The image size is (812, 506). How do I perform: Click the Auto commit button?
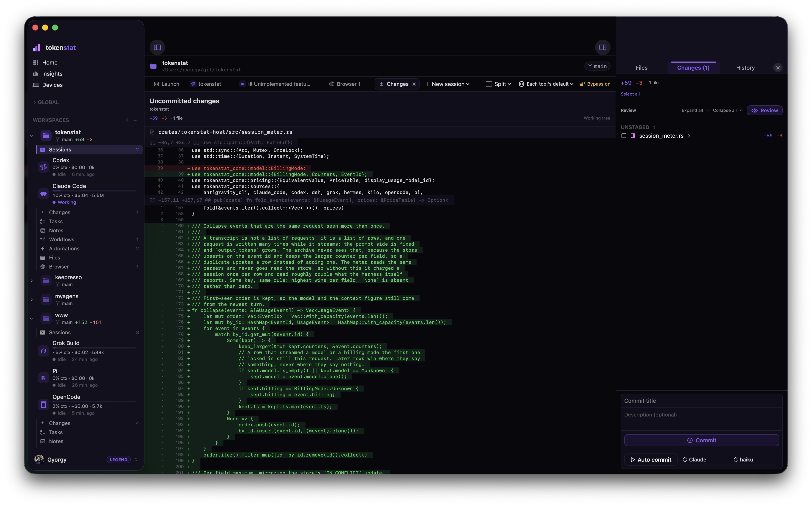click(651, 460)
